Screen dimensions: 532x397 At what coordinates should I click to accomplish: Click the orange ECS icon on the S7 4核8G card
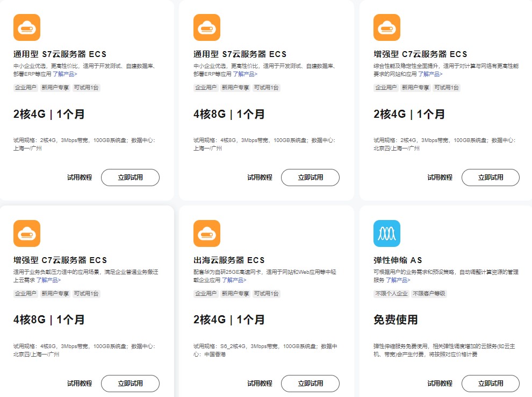207,27
